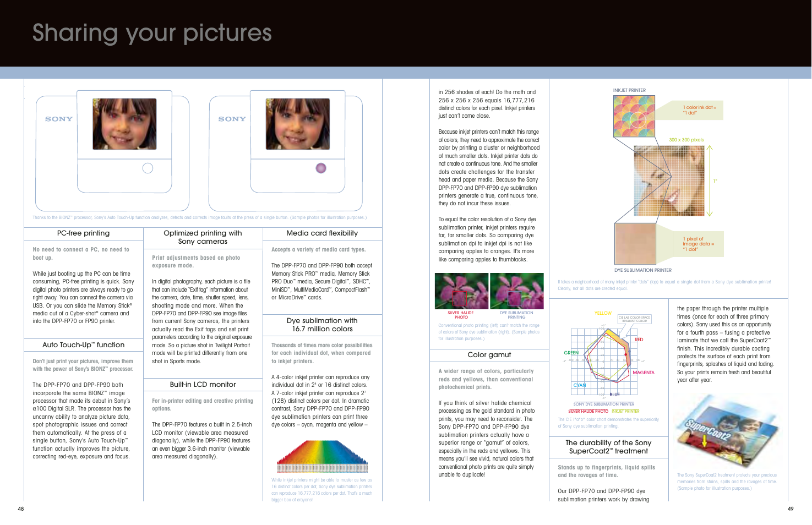
Task: Click 'Print adjustments based on photo exposure mode' subheading
Action: tap(196, 261)
